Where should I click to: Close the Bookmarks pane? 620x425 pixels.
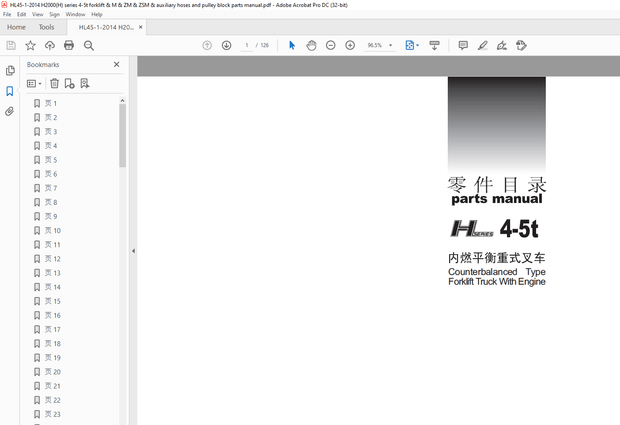point(117,64)
